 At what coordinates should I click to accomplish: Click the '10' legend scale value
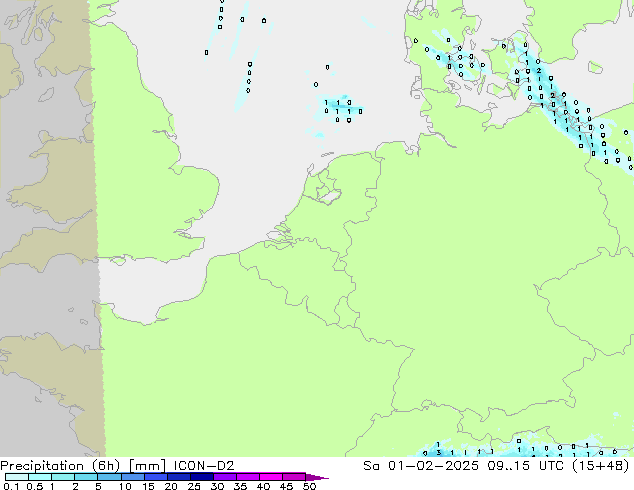point(125,486)
